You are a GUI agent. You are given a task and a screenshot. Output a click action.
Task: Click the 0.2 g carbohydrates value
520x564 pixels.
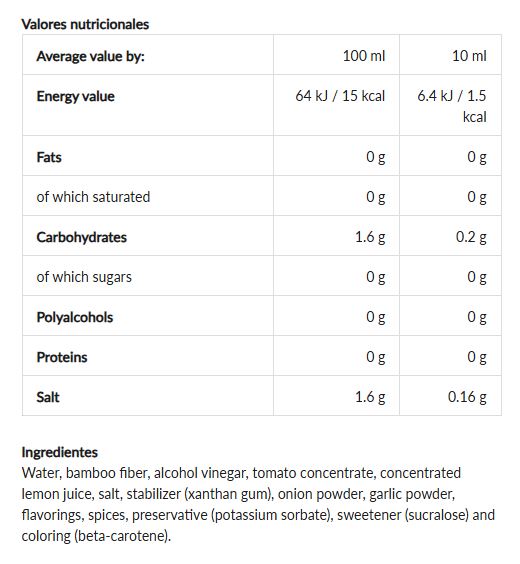click(x=471, y=237)
